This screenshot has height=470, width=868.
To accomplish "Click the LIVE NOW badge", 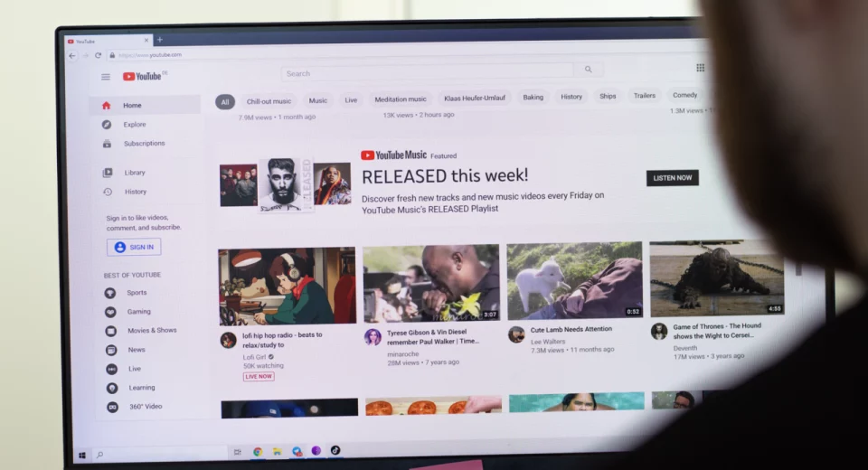I will coord(259,376).
